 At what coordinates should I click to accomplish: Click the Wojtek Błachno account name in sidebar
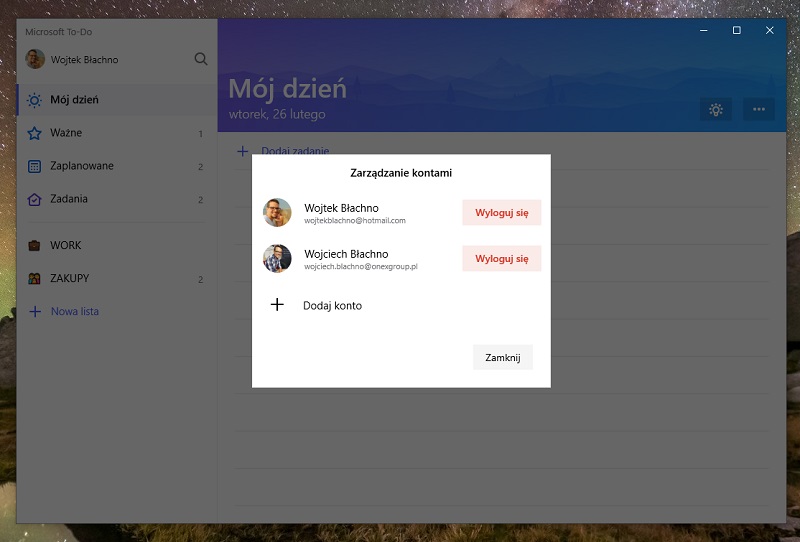tap(84, 60)
